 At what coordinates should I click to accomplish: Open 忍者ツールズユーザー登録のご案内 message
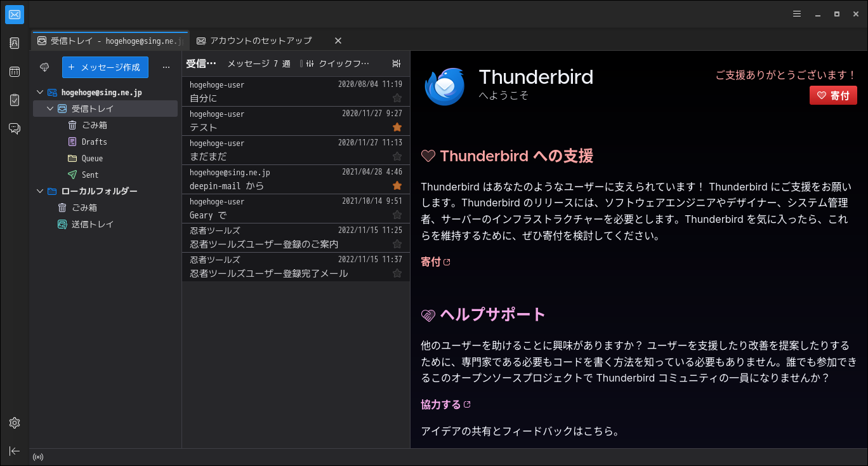tap(296, 237)
